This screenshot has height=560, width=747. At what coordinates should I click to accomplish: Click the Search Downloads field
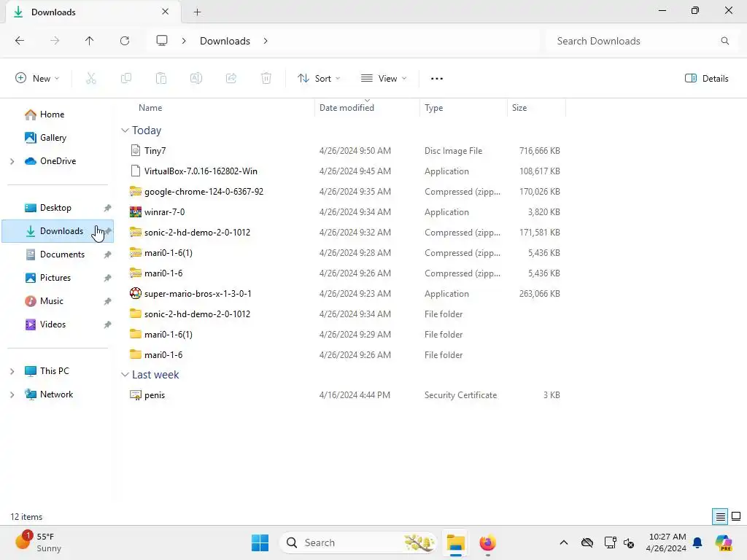click(640, 41)
